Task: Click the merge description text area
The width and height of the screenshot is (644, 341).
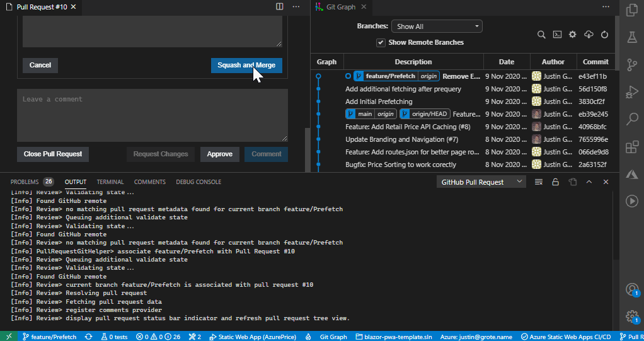Action: click(152, 32)
